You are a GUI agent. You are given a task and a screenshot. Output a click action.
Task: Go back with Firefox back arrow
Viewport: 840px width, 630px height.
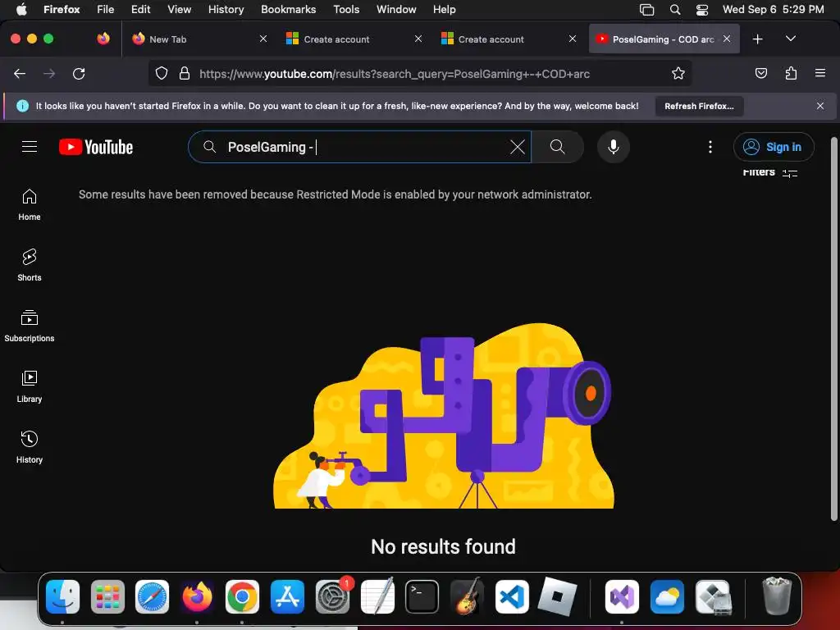tap(20, 74)
